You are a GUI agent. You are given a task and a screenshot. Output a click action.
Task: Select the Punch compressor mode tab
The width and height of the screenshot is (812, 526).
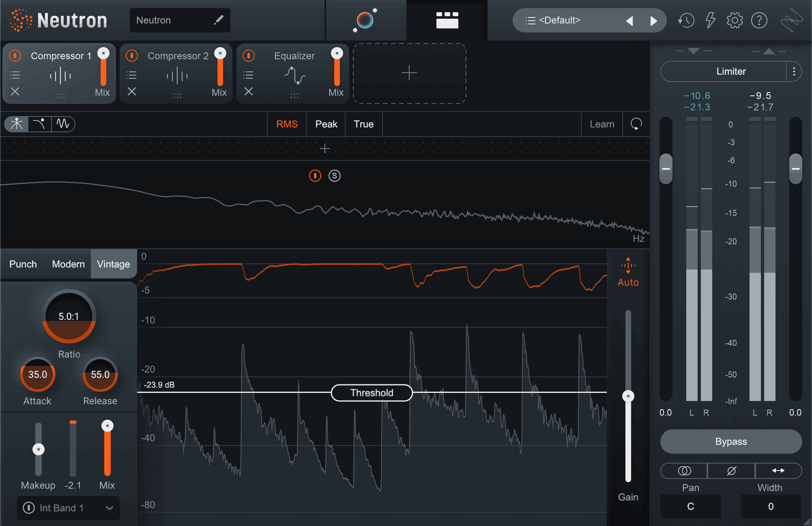[23, 264]
